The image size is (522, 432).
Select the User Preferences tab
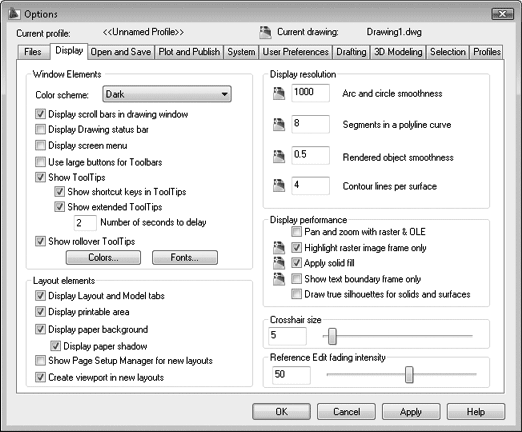click(x=295, y=52)
